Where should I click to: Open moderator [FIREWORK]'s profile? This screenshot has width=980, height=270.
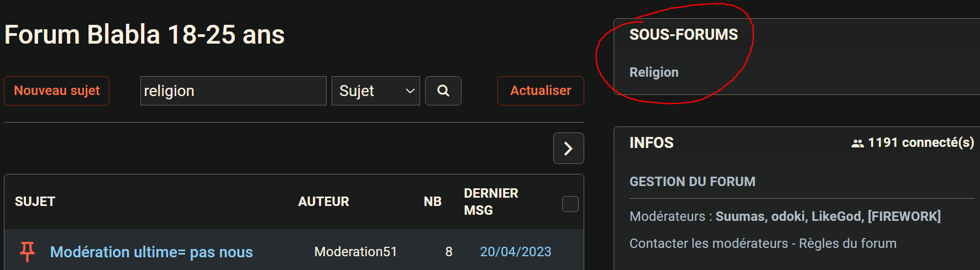[904, 216]
